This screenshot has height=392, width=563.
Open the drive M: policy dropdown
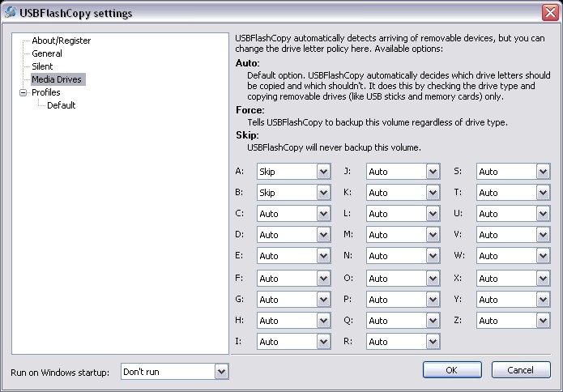click(403, 235)
